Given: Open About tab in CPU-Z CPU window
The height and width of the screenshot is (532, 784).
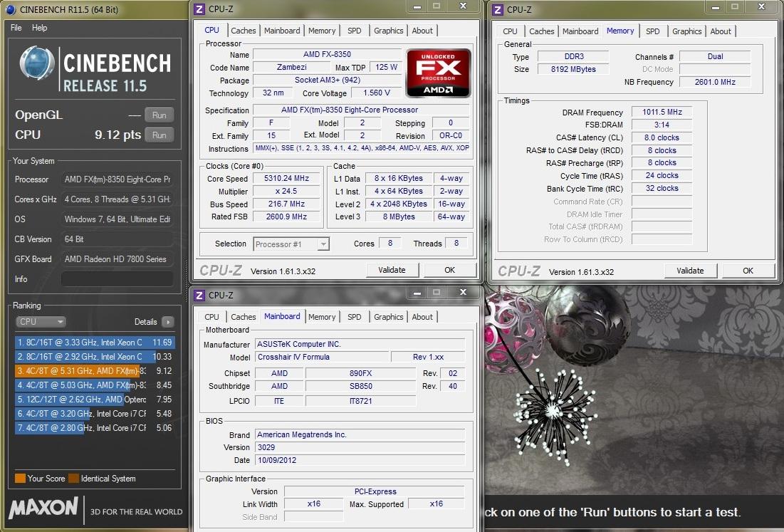Looking at the screenshot, I should 422,31.
